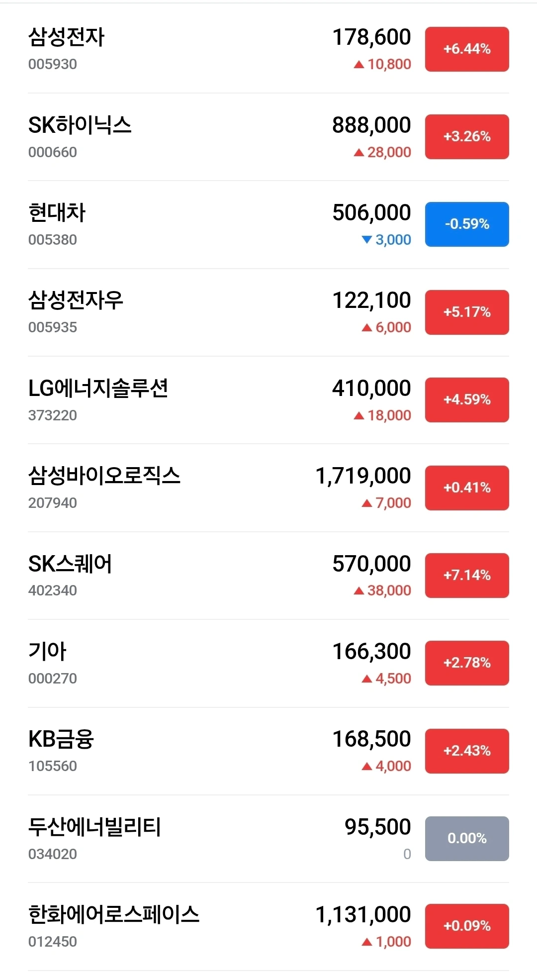Tap the gray 0.00% badge for 두산에너빌리티
The width and height of the screenshot is (537, 980).
pos(467,839)
